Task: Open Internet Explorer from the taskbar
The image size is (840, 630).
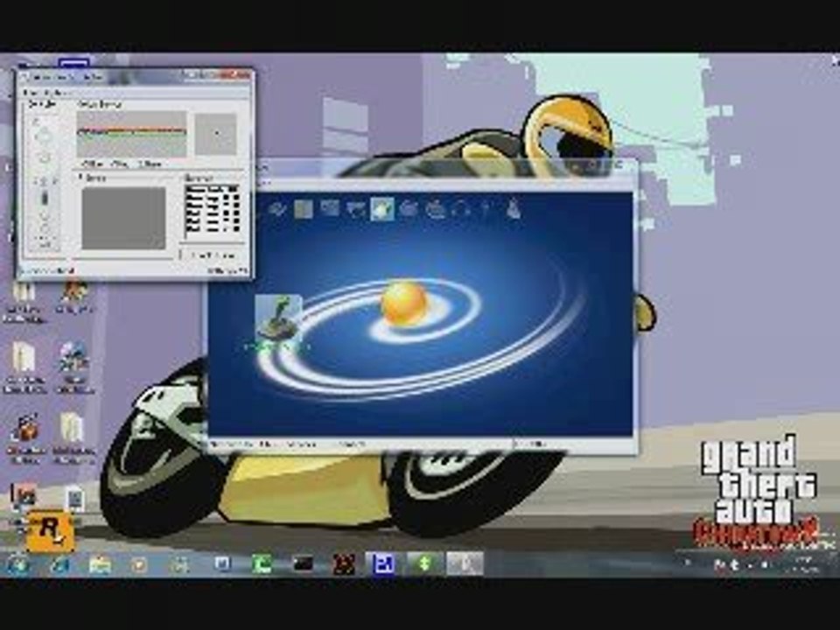Action: coord(59,564)
